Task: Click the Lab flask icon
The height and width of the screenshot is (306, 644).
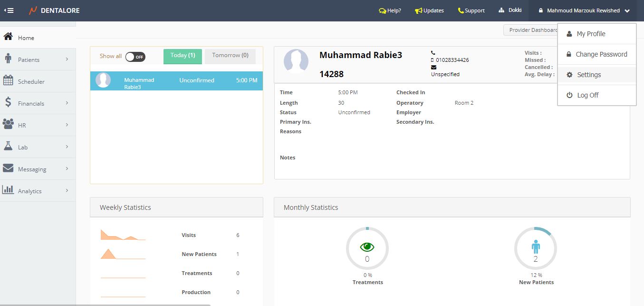Action: click(x=8, y=147)
